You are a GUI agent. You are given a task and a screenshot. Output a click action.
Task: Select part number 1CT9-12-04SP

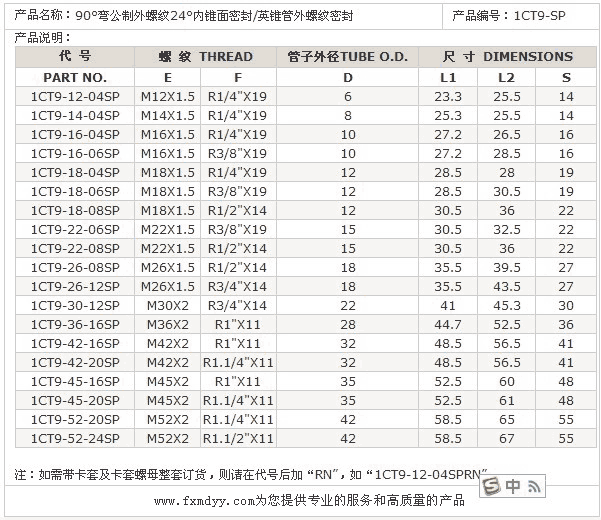click(x=75, y=96)
